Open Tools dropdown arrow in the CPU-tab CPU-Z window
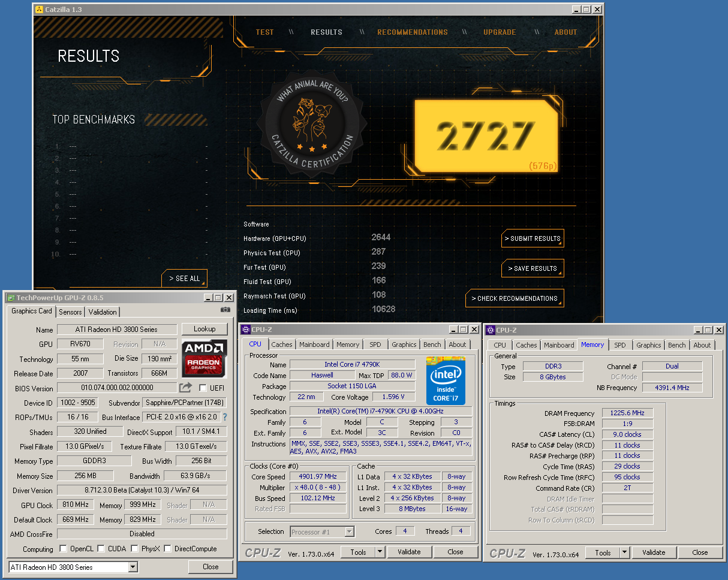728x580 pixels. point(380,552)
